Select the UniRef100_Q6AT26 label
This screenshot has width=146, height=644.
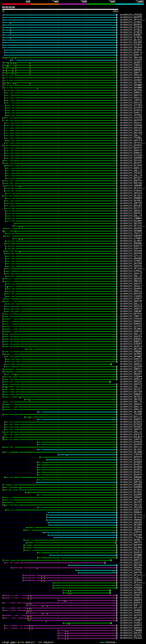pos(131,95)
